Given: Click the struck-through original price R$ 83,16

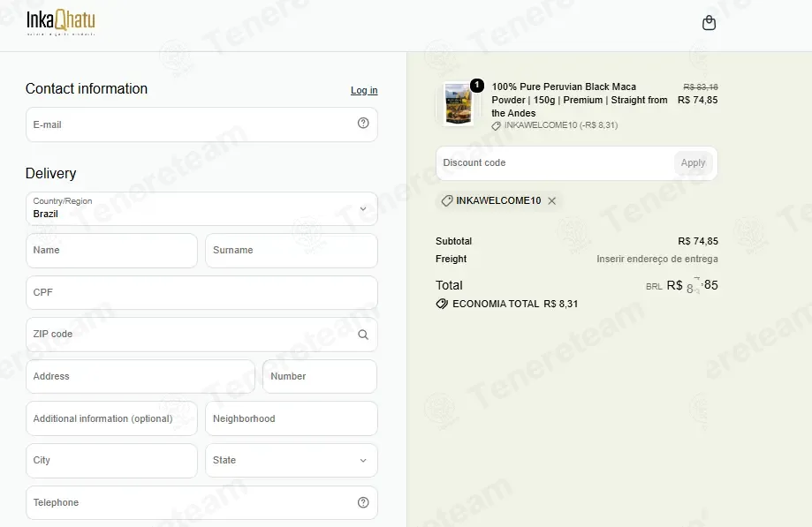Looking at the screenshot, I should point(700,87).
